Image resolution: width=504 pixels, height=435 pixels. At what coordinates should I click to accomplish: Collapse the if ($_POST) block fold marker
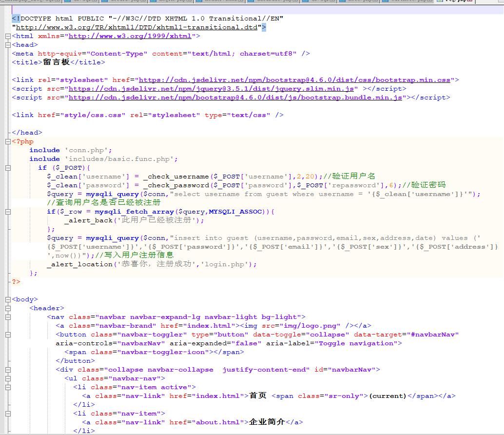[x=8, y=168]
